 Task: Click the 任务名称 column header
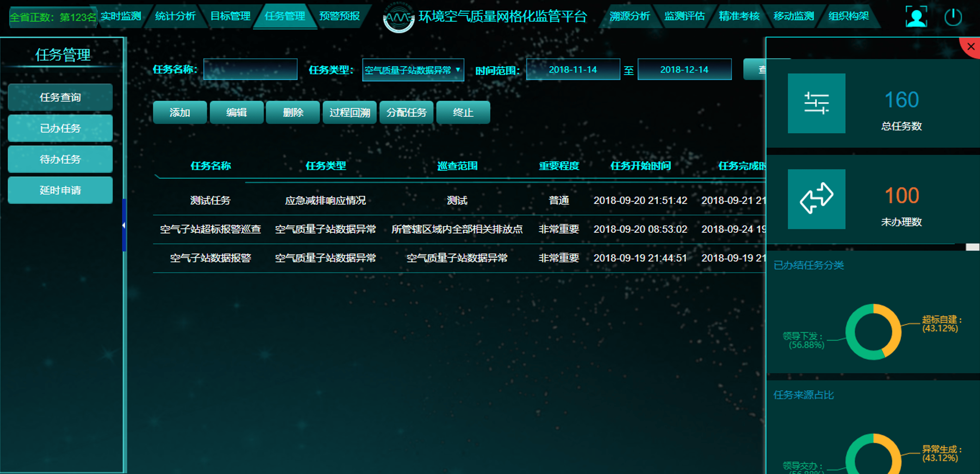[210, 166]
